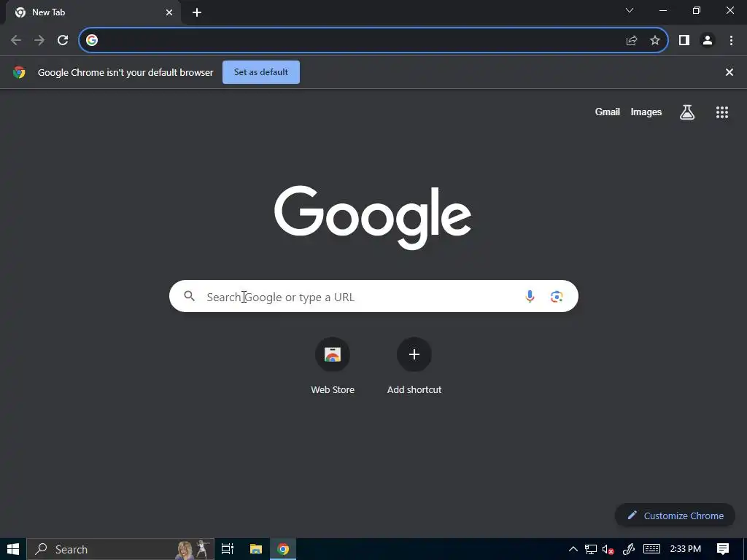The height and width of the screenshot is (560, 747).
Task: Open Task View on the taskbar
Action: [x=228, y=549]
